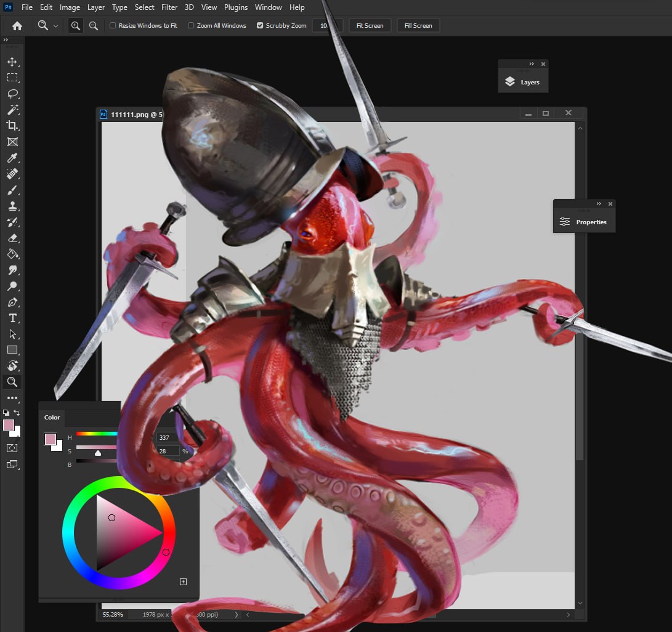Activate the Zoom In mode button

[75, 26]
